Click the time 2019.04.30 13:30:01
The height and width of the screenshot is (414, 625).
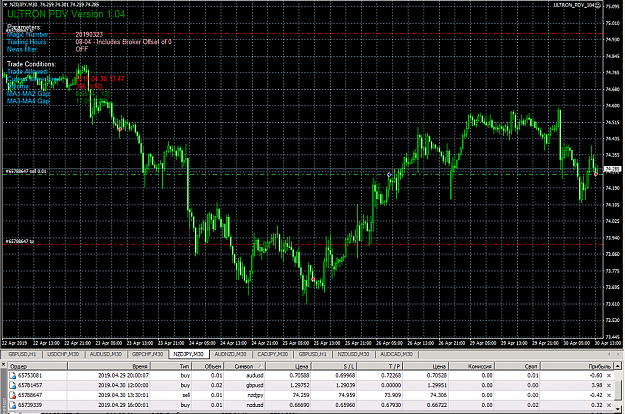pyautogui.click(x=123, y=395)
